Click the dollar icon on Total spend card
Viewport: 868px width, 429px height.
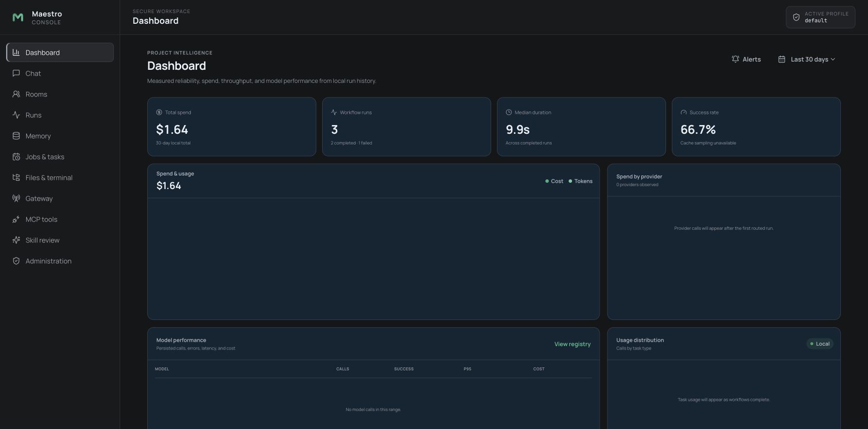(x=159, y=112)
